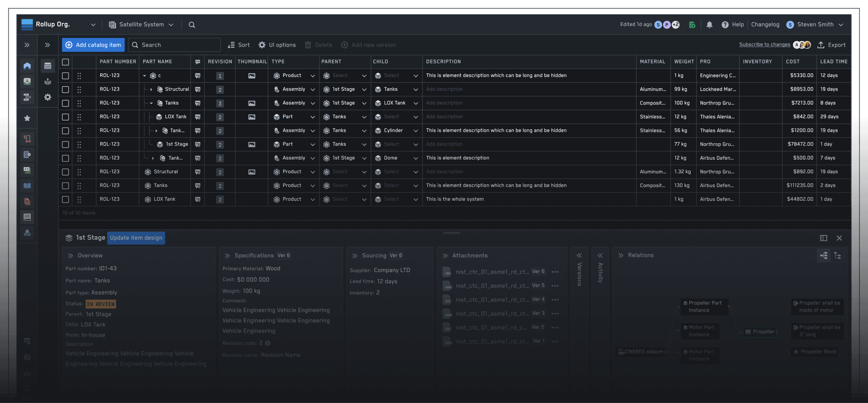Open the Steven Smith user menu

pyautogui.click(x=815, y=25)
